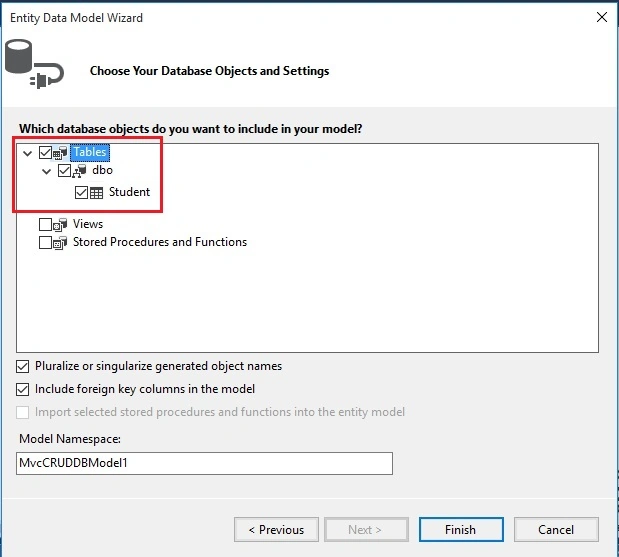Viewport: 619px width, 557px height.
Task: Select the dbo label in tree
Action: (103, 170)
